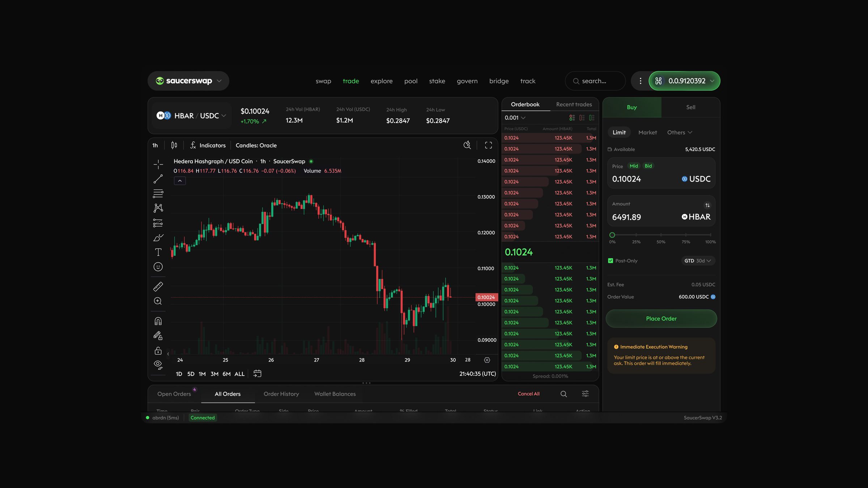Toggle magnet mode on chart
The image size is (868, 488).
click(x=158, y=321)
